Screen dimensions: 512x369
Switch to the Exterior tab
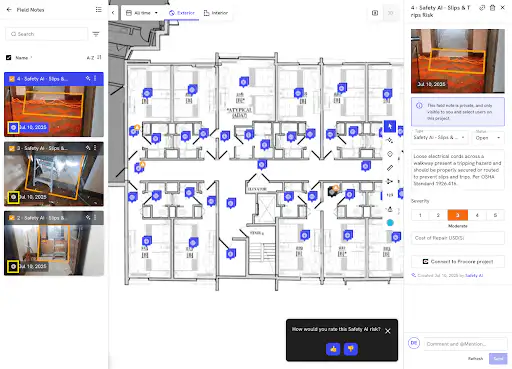(182, 13)
